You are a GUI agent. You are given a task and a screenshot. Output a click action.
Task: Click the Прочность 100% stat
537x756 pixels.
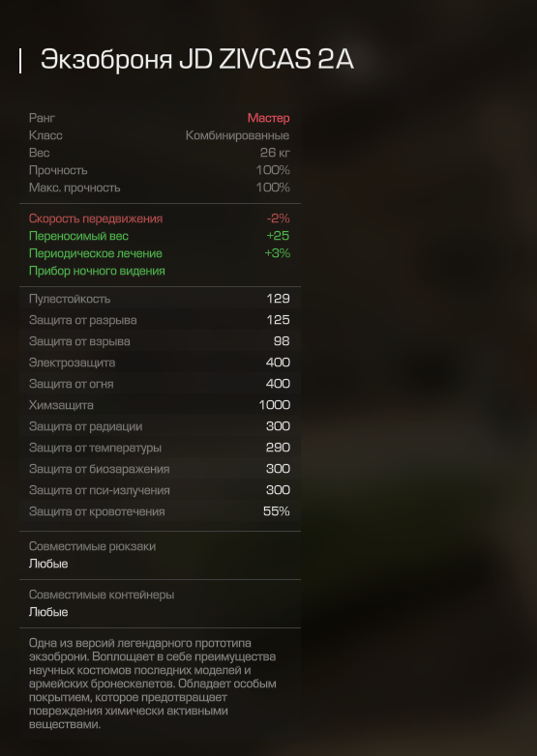tap(160, 170)
